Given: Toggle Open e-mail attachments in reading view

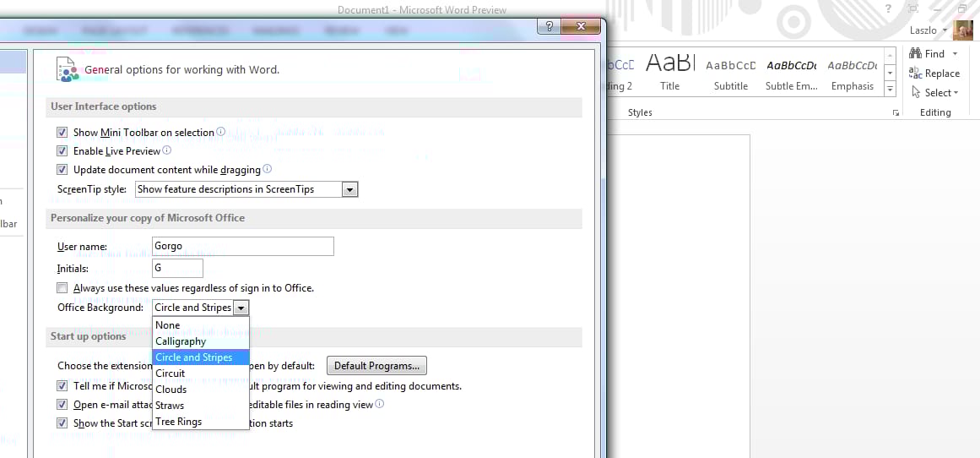Looking at the screenshot, I should click(x=62, y=405).
